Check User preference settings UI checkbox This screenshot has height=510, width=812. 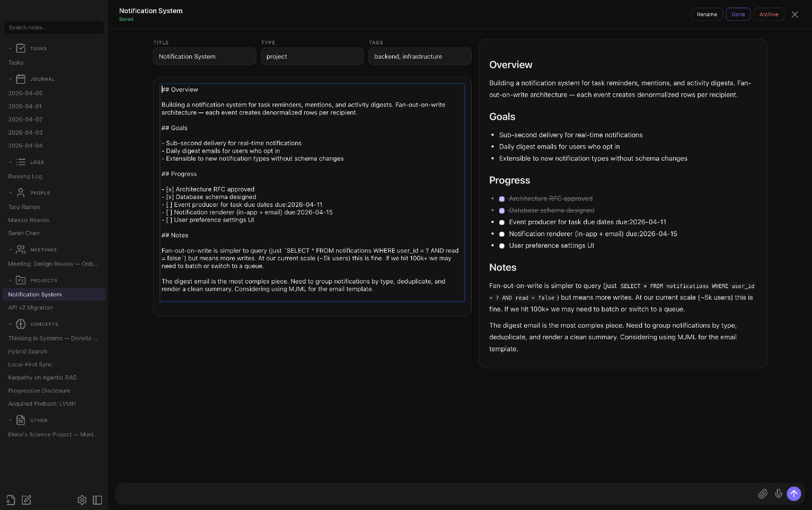[502, 246]
